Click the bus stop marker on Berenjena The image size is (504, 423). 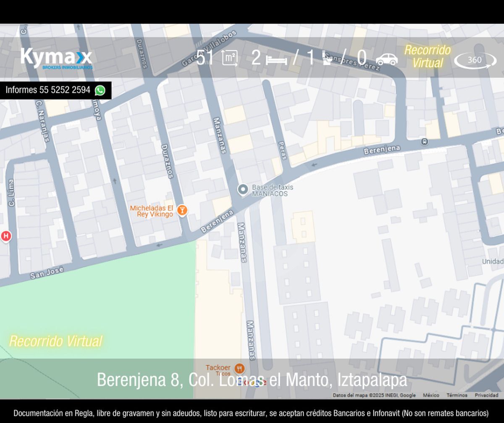(x=424, y=142)
